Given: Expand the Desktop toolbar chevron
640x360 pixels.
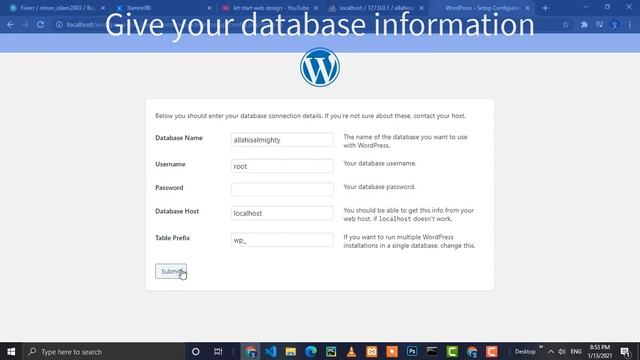Looking at the screenshot, I should tap(541, 347).
